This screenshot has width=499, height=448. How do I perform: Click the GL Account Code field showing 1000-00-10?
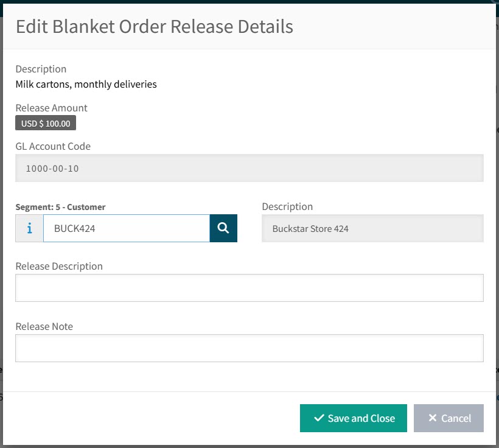pyautogui.click(x=249, y=167)
